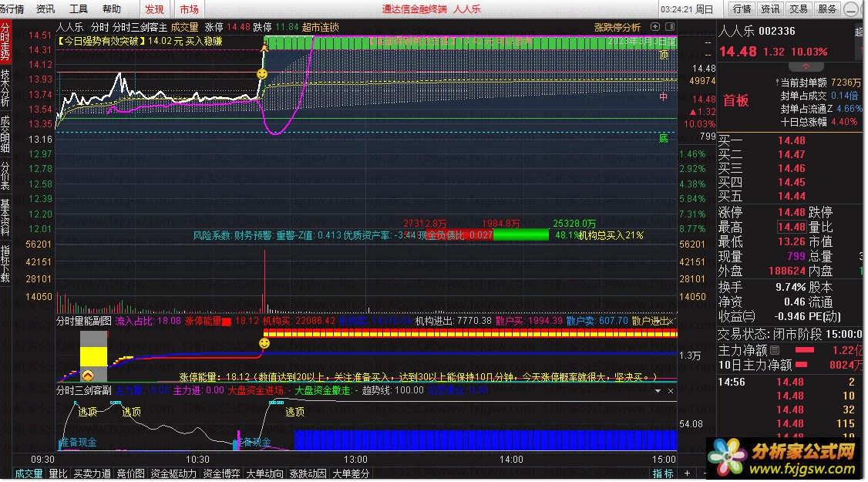The height and width of the screenshot is (482, 868).
Task: Switch to the 竞价图 bottom tab
Action: click(x=130, y=474)
